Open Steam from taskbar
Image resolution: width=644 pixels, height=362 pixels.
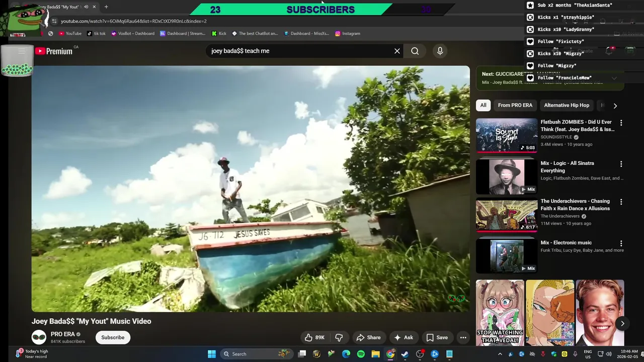tap(405, 354)
